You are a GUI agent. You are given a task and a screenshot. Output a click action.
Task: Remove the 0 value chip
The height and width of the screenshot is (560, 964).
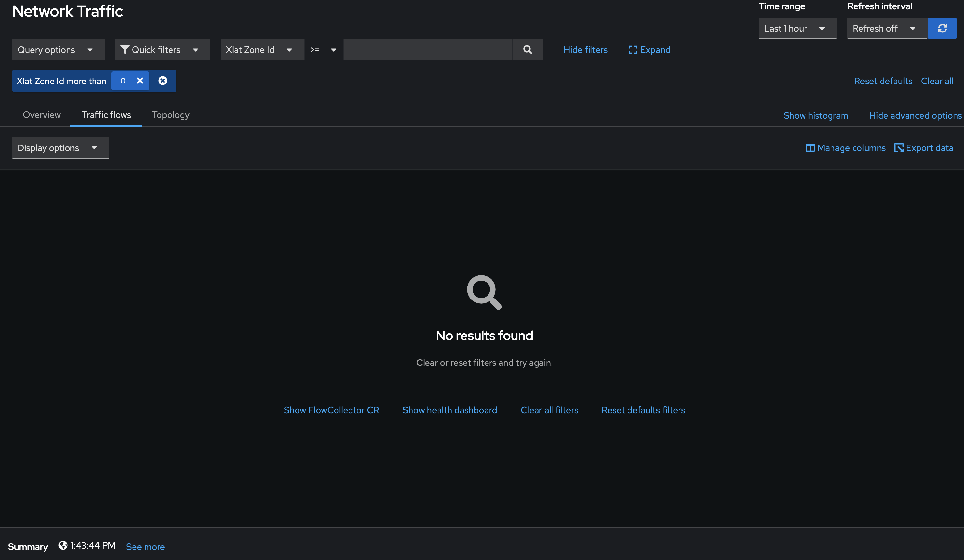pos(140,81)
